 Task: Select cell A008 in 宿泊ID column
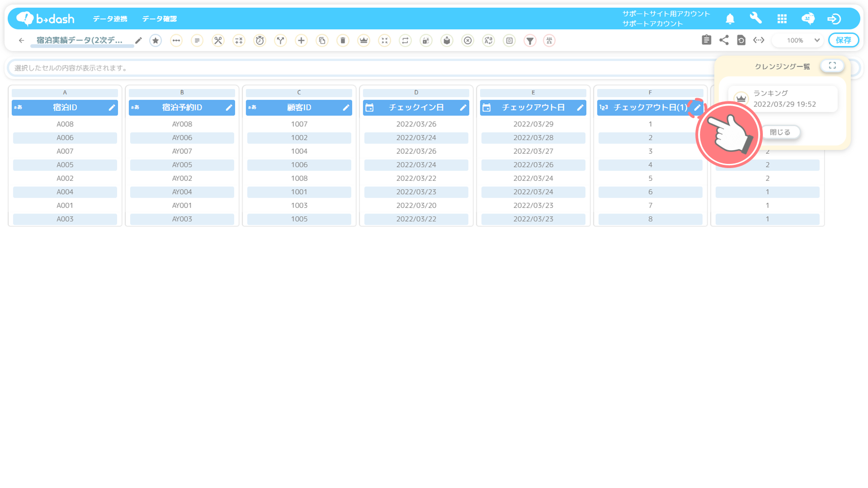[65, 124]
